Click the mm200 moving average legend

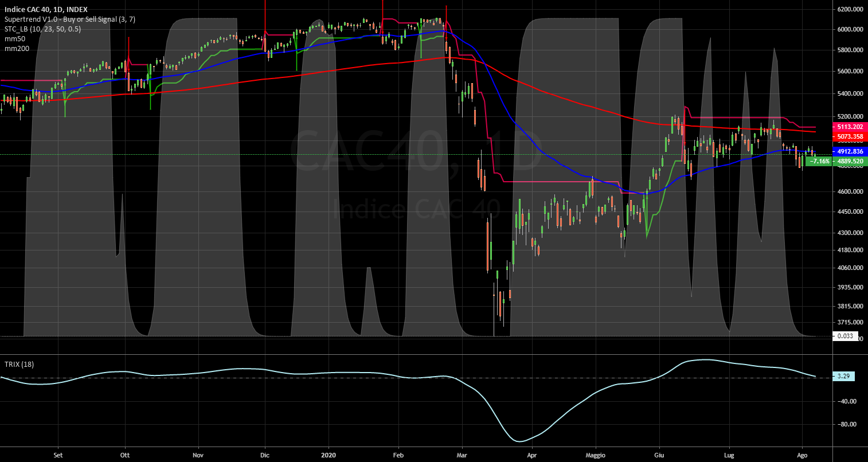pos(17,49)
